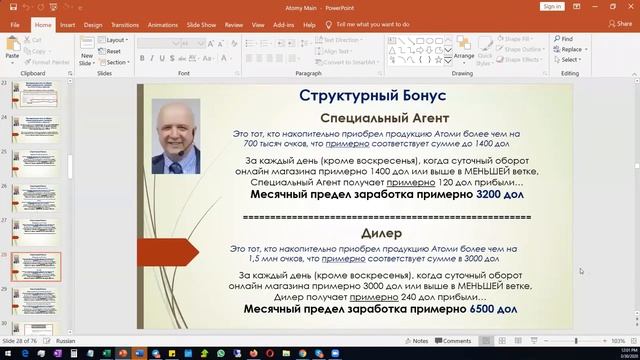
Task: Switch to Reading View icon
Action: (x=518, y=341)
